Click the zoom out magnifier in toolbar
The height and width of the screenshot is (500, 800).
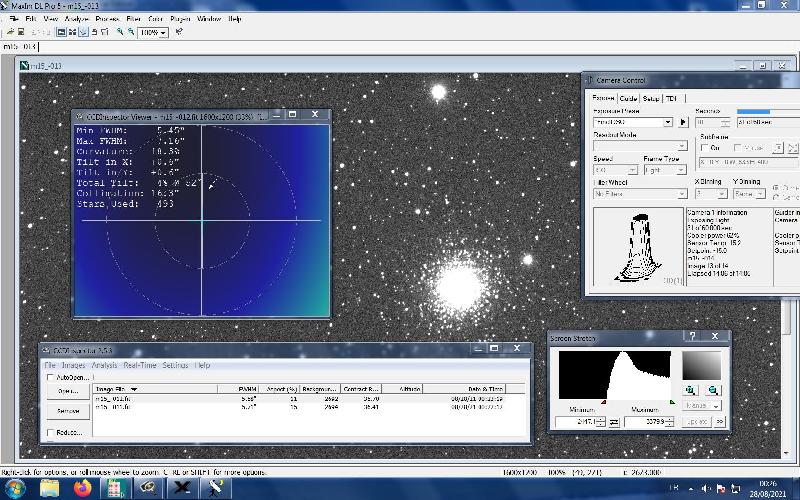click(130, 32)
